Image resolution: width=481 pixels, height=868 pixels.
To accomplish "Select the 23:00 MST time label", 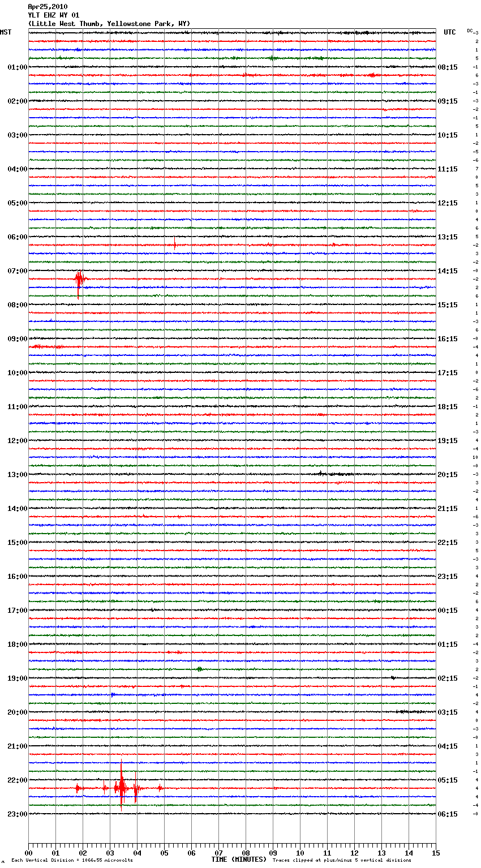I will 18,814.
